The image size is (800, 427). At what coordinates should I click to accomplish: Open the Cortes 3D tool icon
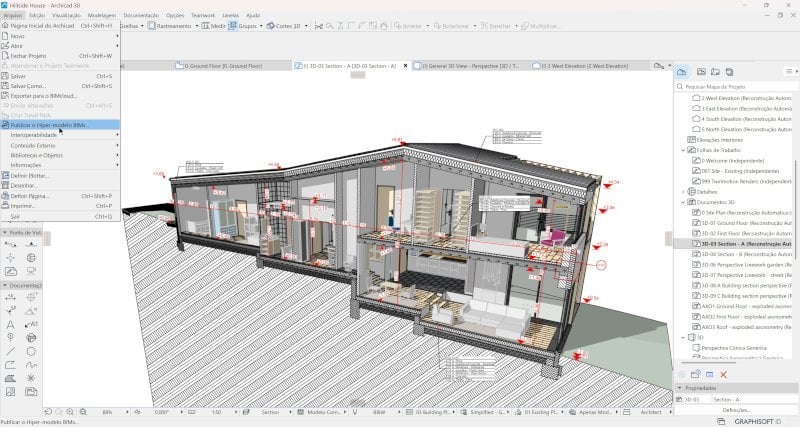tap(270, 26)
